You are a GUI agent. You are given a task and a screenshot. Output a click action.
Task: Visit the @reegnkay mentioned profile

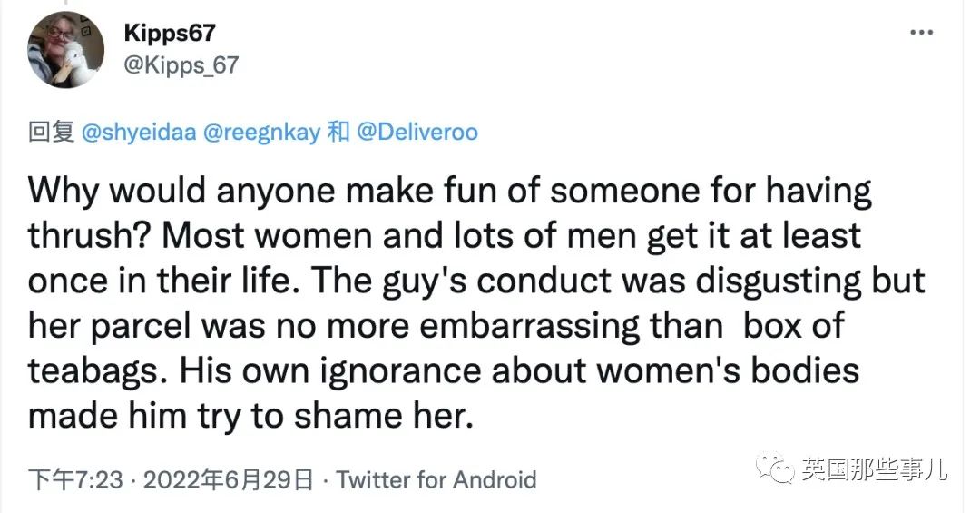pos(260,133)
